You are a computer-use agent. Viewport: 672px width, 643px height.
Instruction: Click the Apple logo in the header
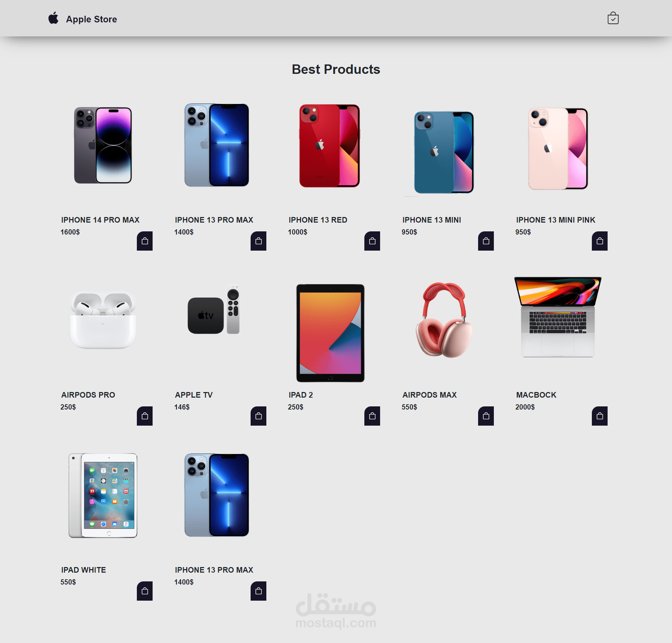[54, 18]
